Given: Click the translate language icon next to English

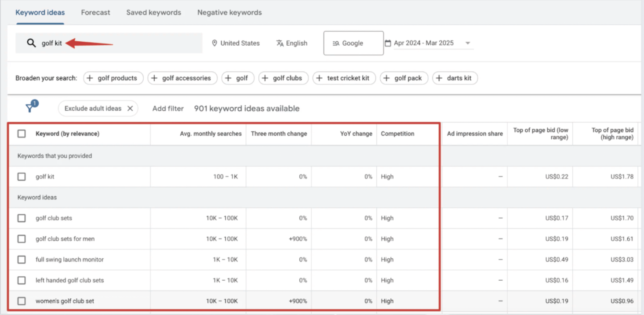Looking at the screenshot, I should pyautogui.click(x=280, y=43).
